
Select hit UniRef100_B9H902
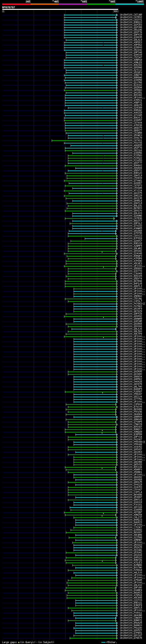pyautogui.click(x=131, y=165)
